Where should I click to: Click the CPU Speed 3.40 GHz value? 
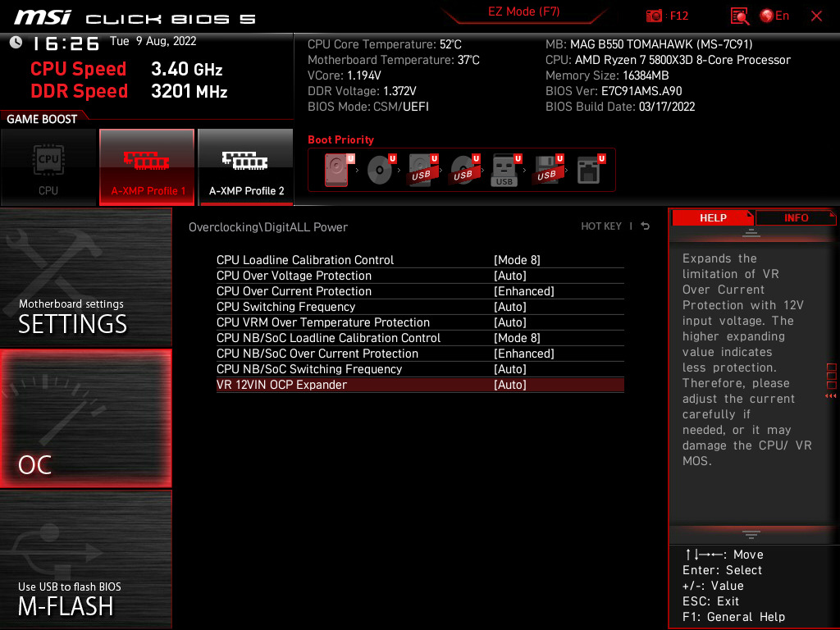[186, 69]
